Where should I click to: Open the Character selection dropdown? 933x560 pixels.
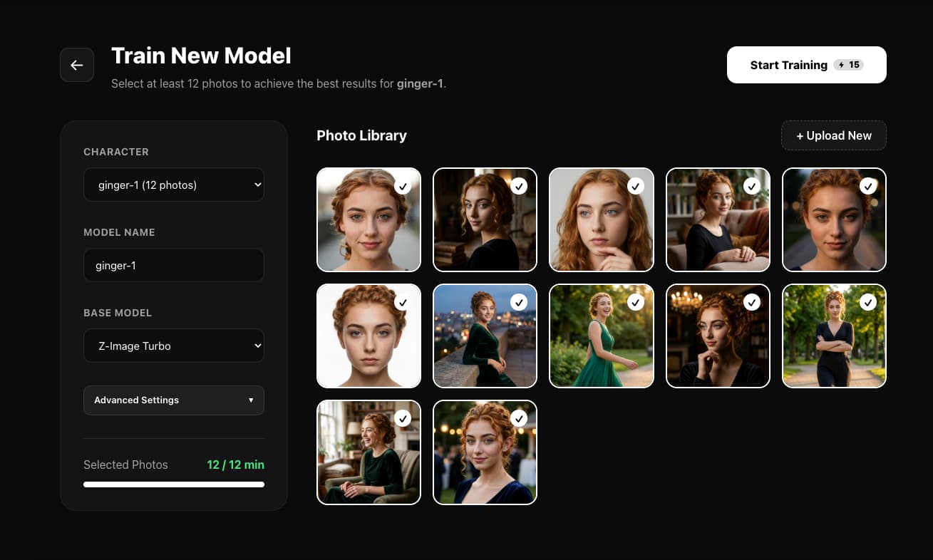point(174,185)
